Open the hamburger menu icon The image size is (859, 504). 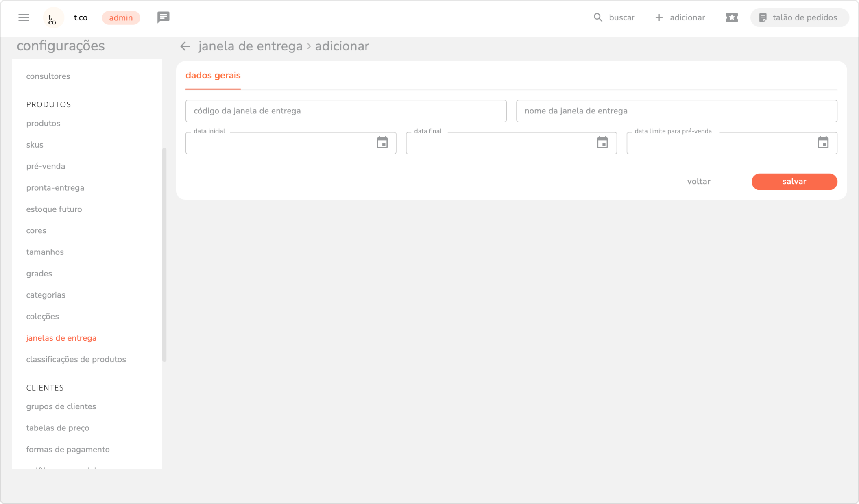(24, 17)
